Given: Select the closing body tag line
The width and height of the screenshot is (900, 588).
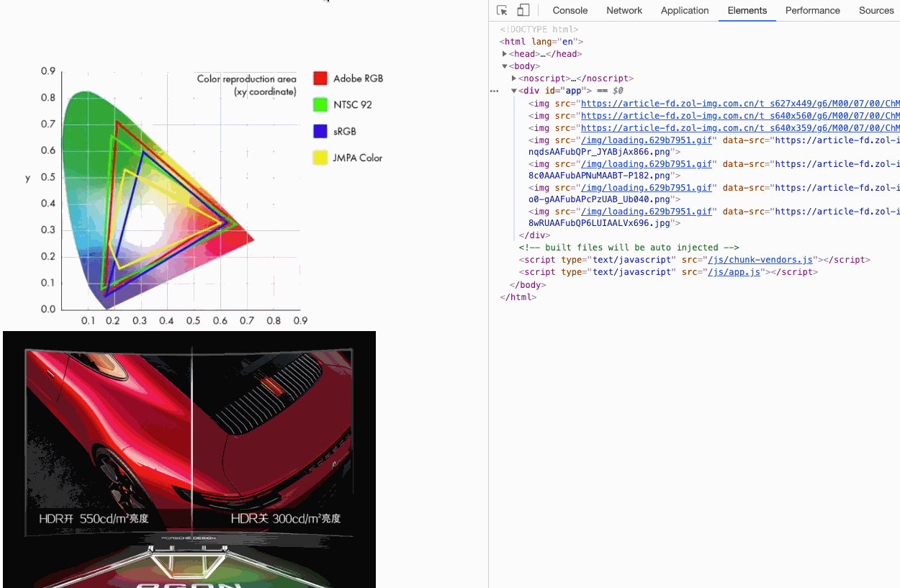Looking at the screenshot, I should click(x=528, y=285).
